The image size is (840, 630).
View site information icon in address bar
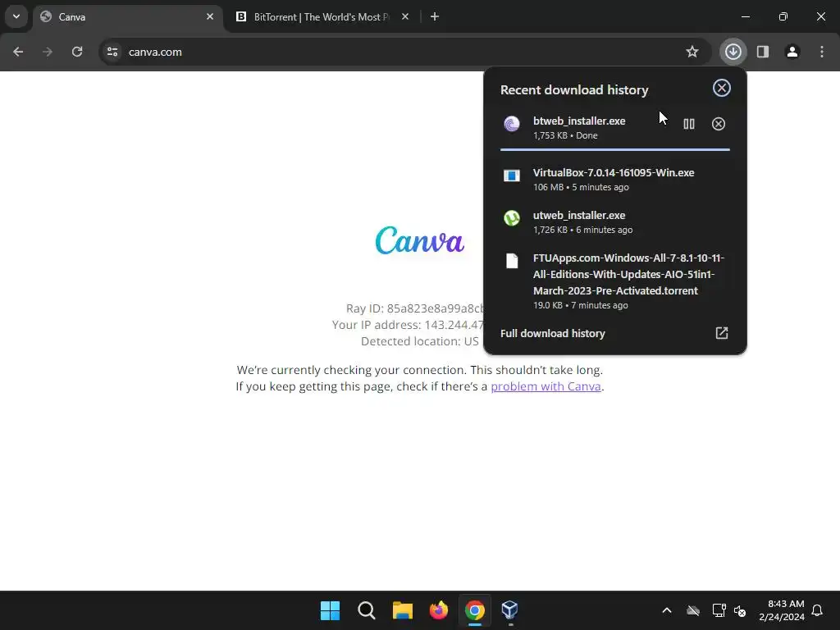click(x=112, y=52)
